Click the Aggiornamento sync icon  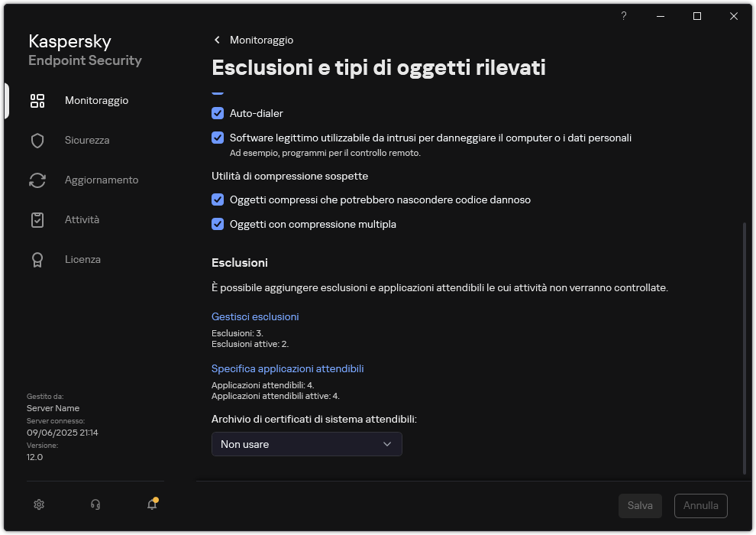tap(37, 180)
